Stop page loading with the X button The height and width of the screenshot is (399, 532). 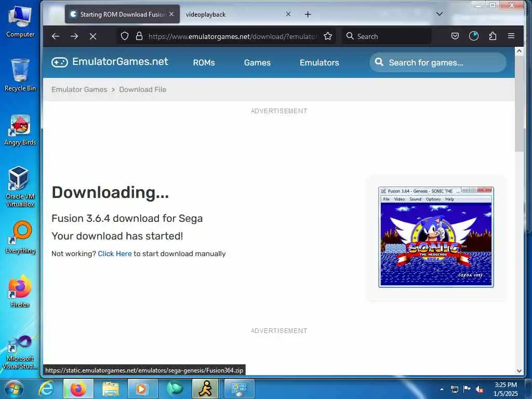[93, 36]
